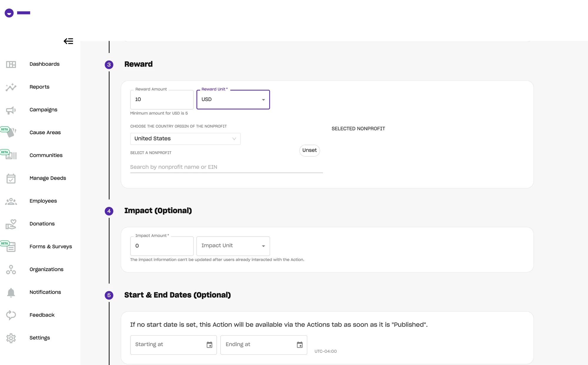Image resolution: width=588 pixels, height=365 pixels.
Task: Click the Employees people icon
Action: point(11,201)
